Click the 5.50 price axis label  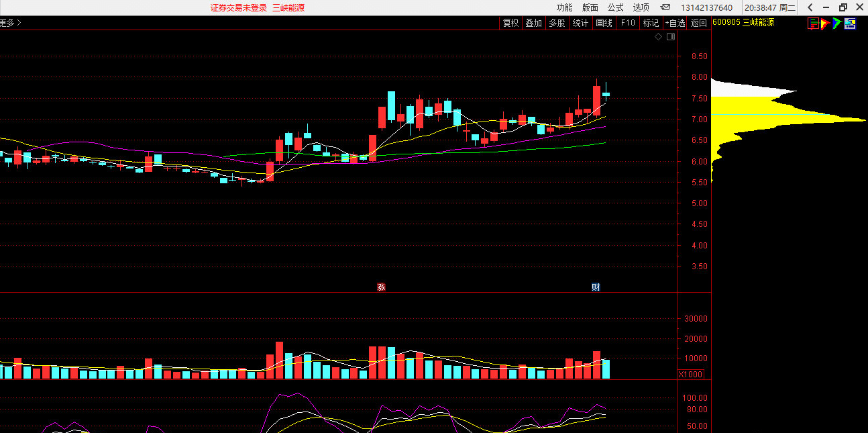700,183
